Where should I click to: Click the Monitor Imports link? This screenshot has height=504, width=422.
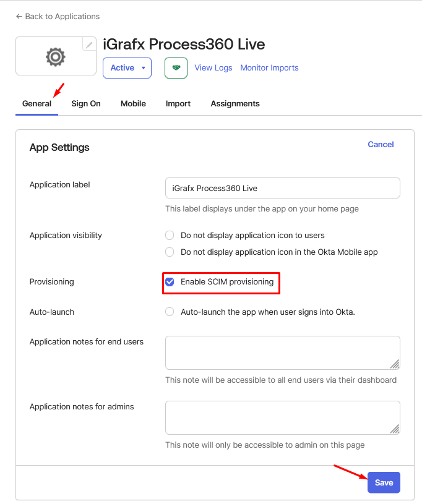click(x=269, y=68)
